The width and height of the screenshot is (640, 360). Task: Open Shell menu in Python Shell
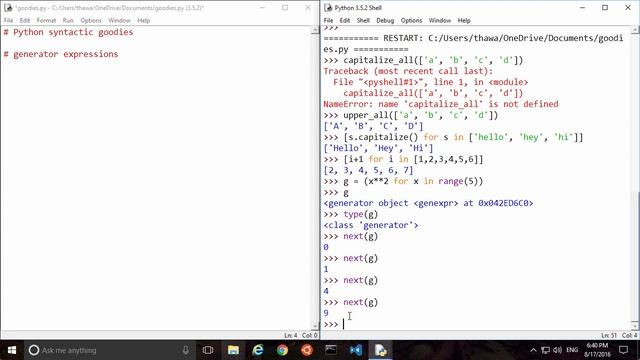pos(363,20)
